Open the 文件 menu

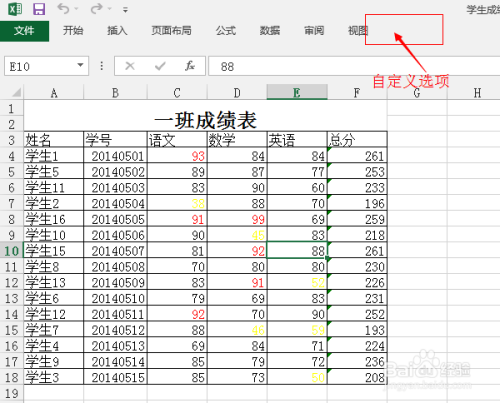(x=24, y=31)
